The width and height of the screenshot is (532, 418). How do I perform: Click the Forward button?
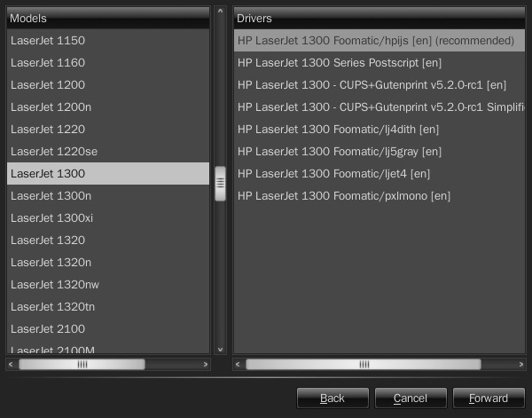click(x=489, y=398)
